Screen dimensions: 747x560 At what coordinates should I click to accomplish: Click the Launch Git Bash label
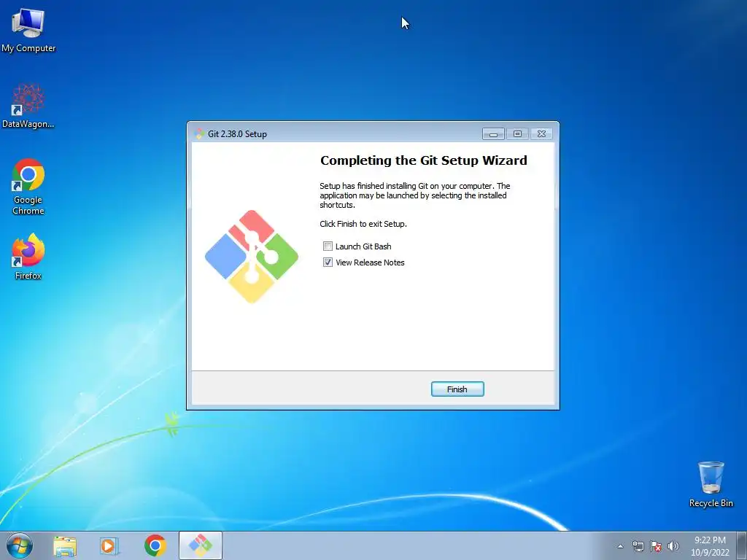(363, 246)
